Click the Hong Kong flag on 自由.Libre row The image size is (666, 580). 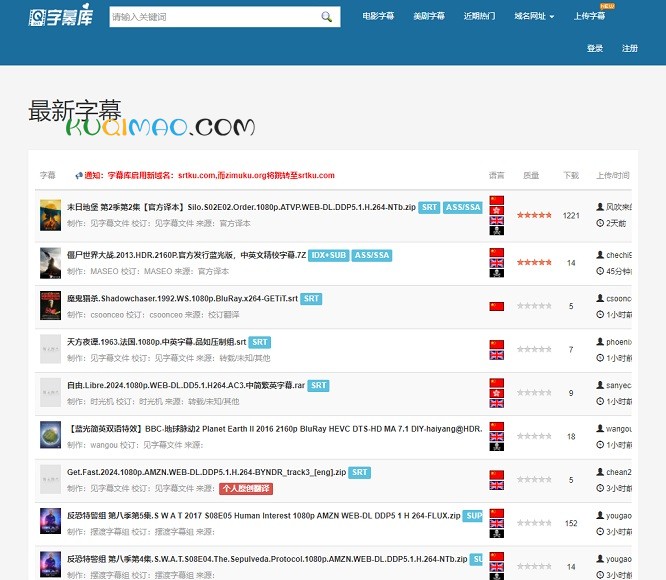point(497,393)
